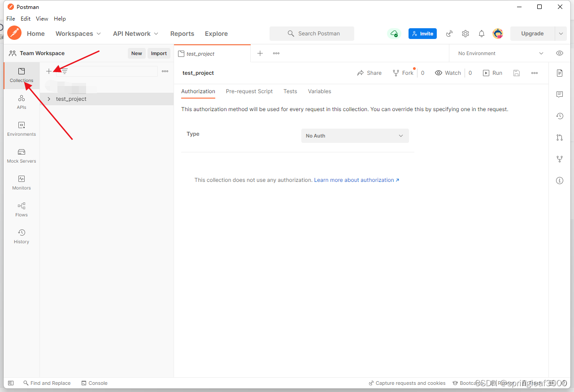
Task: Open the Collections sidebar tab
Action: click(22, 75)
